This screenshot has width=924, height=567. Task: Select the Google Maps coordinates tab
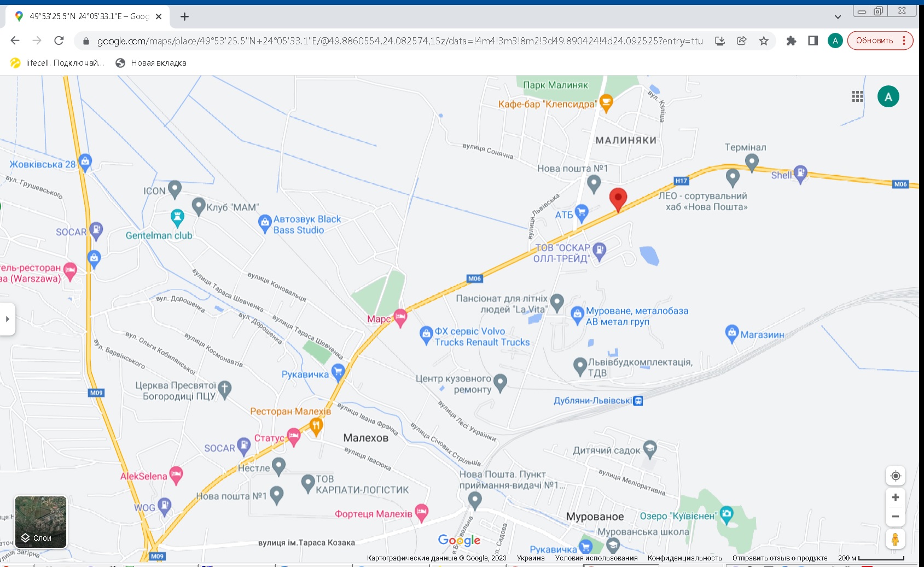pyautogui.click(x=88, y=16)
